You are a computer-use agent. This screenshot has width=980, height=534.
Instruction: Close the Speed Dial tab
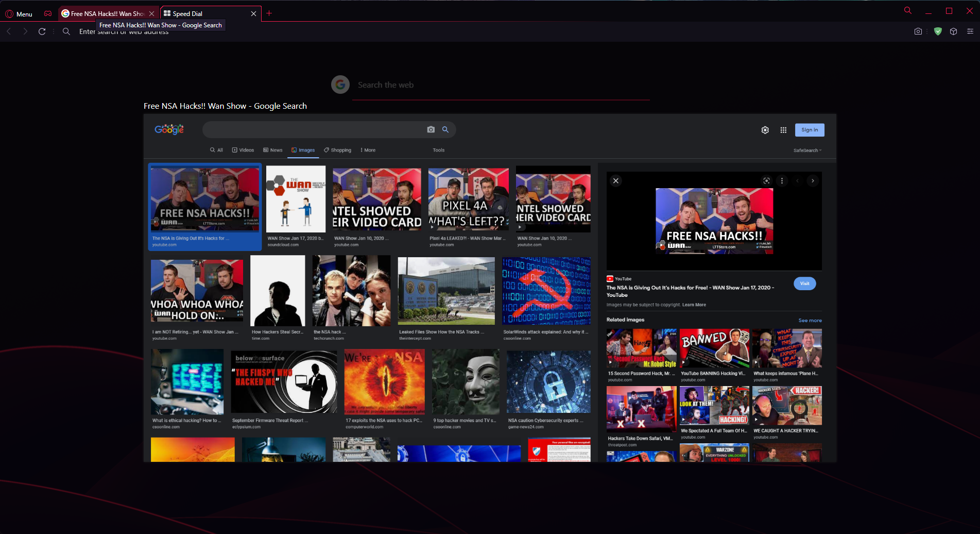(253, 14)
